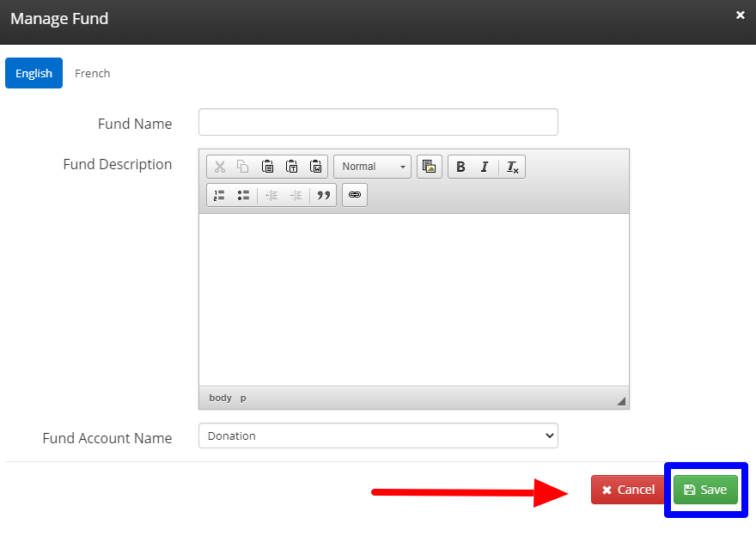Insert a numbered list
The width and height of the screenshot is (756, 536).
coord(219,195)
